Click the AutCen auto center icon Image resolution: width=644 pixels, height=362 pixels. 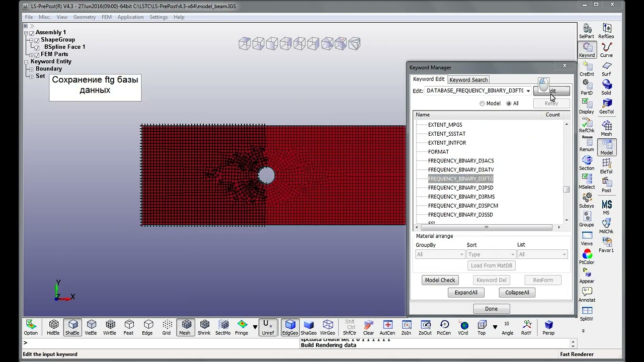pos(387,327)
